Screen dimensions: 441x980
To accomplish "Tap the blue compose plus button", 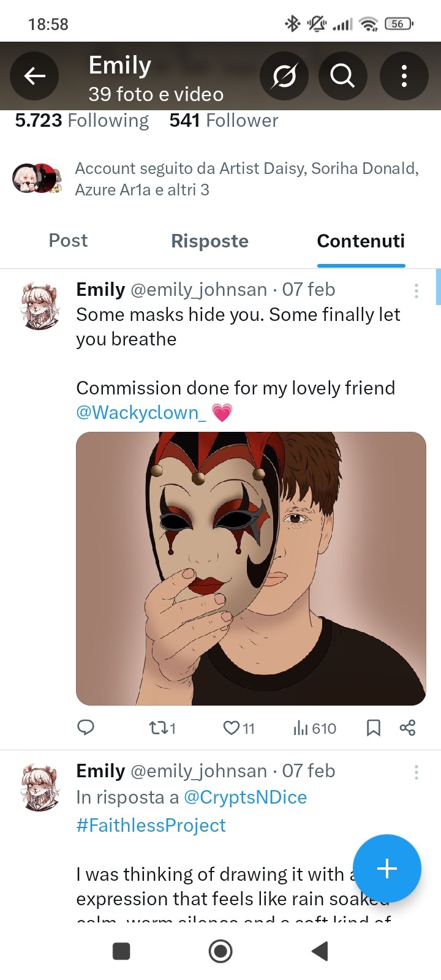I will click(x=386, y=868).
